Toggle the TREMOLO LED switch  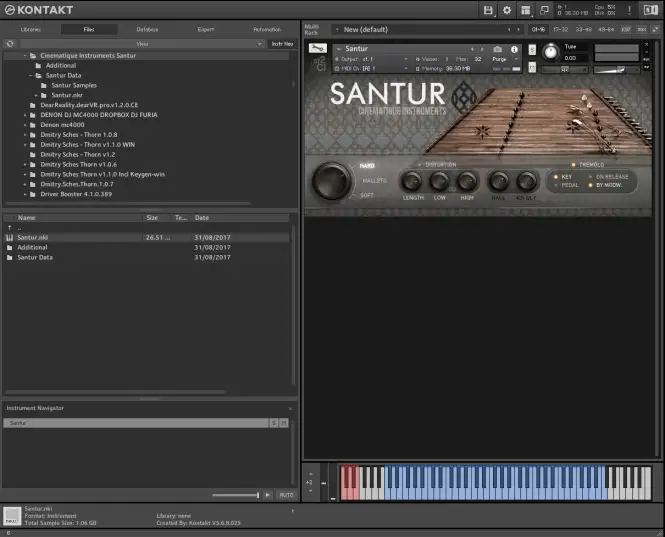click(x=573, y=165)
